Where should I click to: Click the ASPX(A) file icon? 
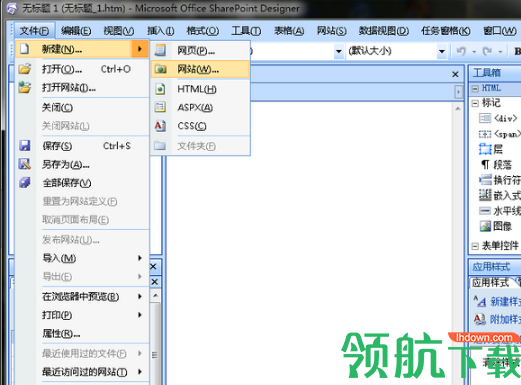(160, 107)
